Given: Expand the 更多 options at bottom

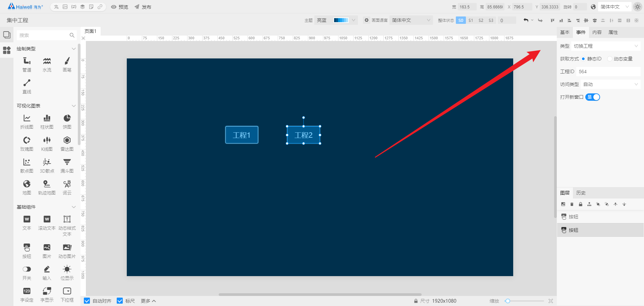Looking at the screenshot, I should click(148, 301).
